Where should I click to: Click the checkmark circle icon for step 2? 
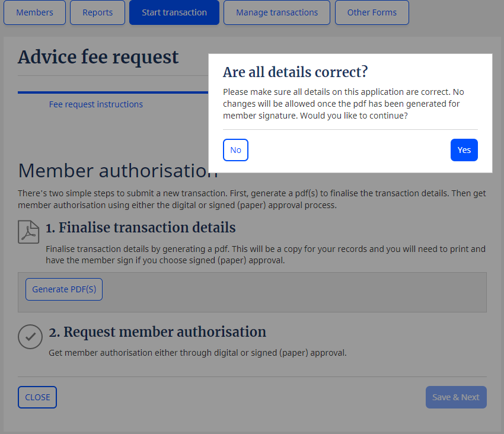[x=30, y=337]
